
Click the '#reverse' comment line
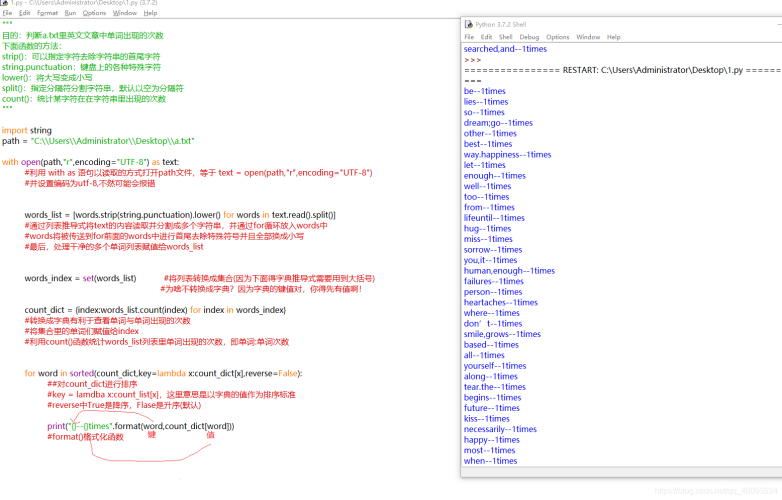[124, 405]
